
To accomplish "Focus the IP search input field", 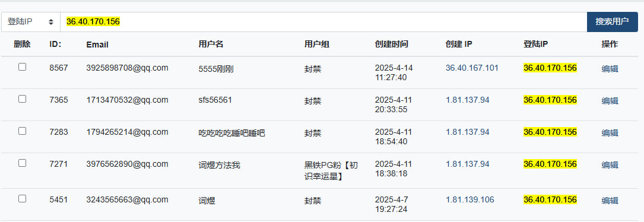I will click(x=323, y=22).
